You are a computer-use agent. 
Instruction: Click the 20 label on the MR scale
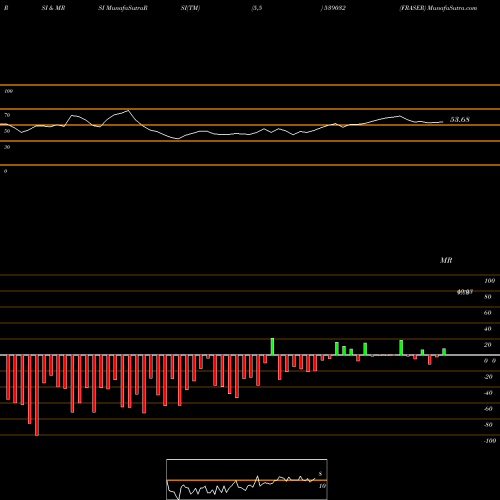pyautogui.click(x=488, y=345)
